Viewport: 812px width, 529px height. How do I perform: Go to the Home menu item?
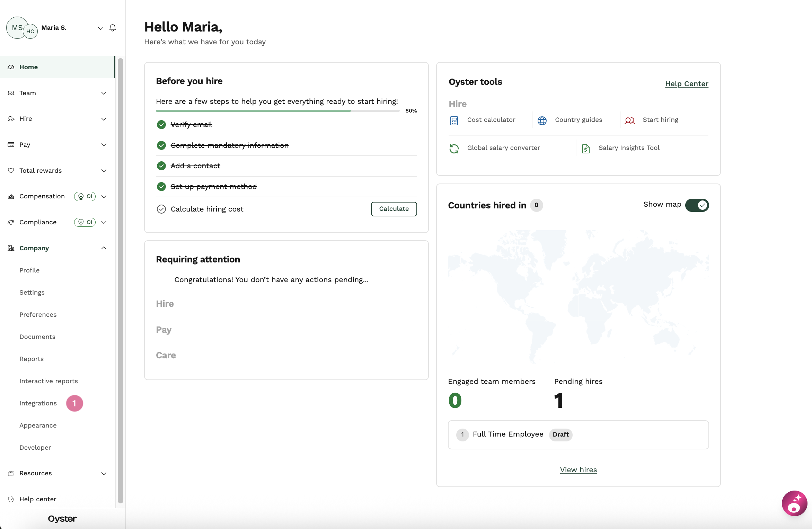(57, 67)
